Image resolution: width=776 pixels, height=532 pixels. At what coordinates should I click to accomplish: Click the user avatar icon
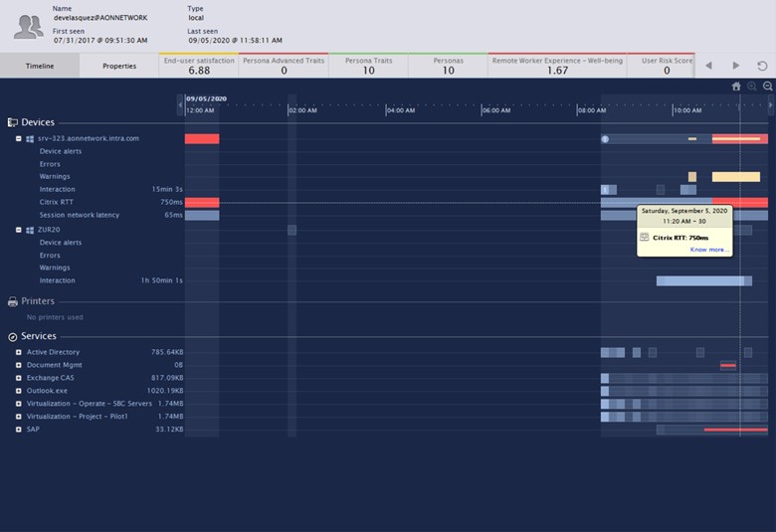28,26
